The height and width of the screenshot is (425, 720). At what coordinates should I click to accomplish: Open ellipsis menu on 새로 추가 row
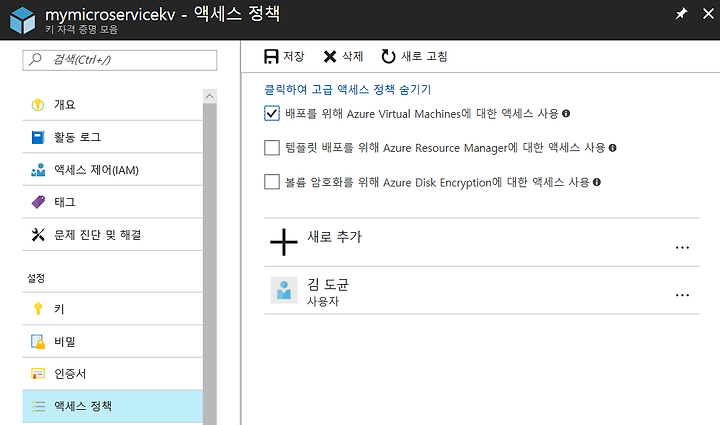pos(682,247)
